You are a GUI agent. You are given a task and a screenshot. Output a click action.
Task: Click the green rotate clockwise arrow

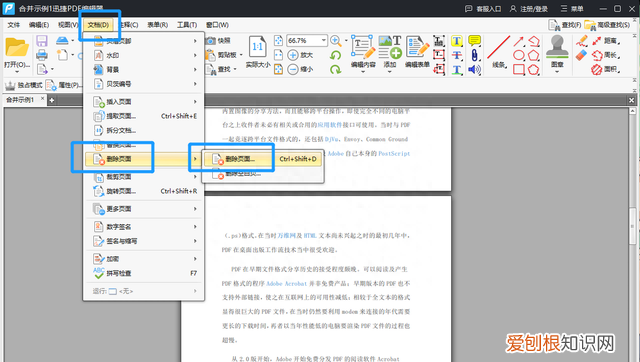[336, 69]
